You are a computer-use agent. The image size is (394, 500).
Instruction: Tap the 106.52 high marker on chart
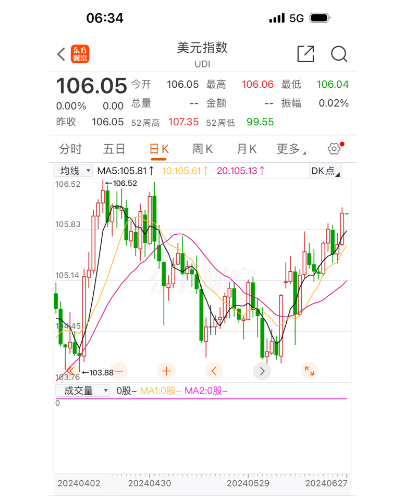point(121,183)
